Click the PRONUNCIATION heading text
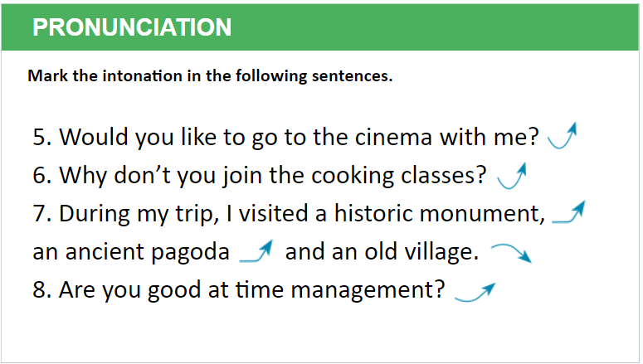This screenshot has height=364, width=643. pyautogui.click(x=132, y=27)
